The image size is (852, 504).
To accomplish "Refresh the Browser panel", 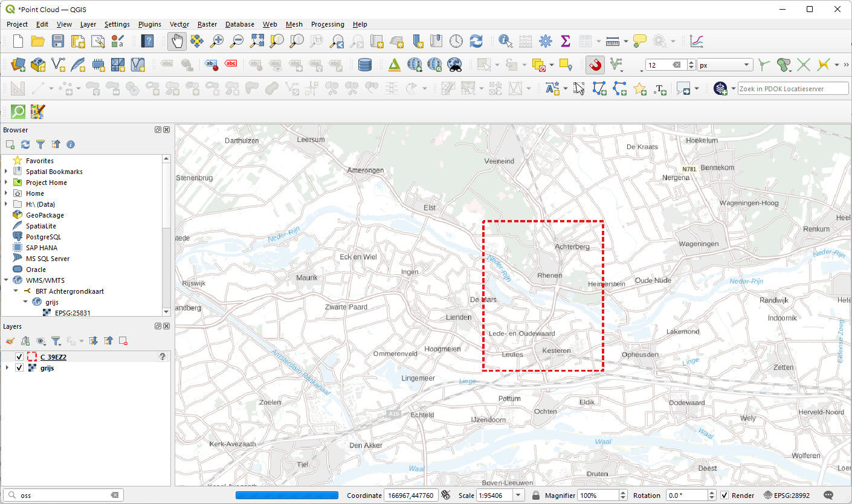I will [24, 144].
